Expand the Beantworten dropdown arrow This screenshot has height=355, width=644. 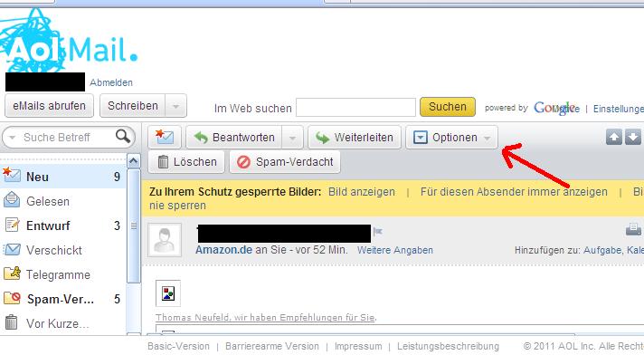[292, 138]
